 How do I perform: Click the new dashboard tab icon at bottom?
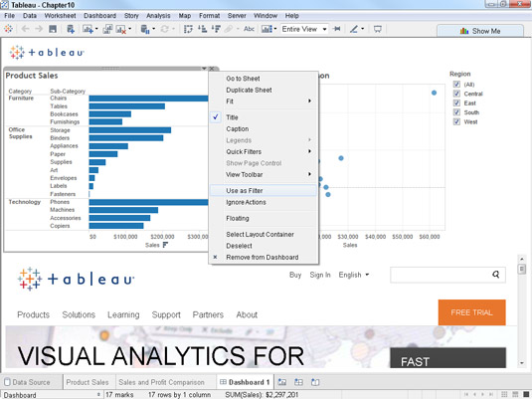click(x=298, y=382)
